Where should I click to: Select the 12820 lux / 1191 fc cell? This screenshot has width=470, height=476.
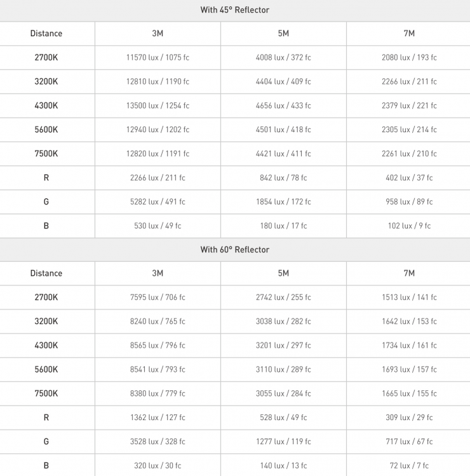tap(158, 154)
